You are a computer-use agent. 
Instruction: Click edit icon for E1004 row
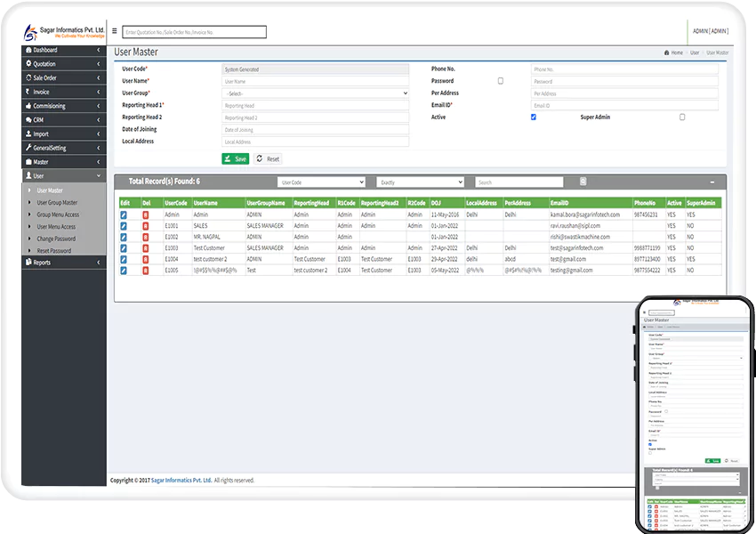click(124, 259)
